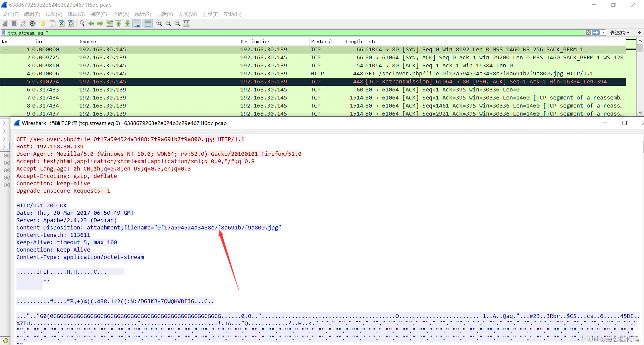Click the display filter input field

(x=295, y=33)
